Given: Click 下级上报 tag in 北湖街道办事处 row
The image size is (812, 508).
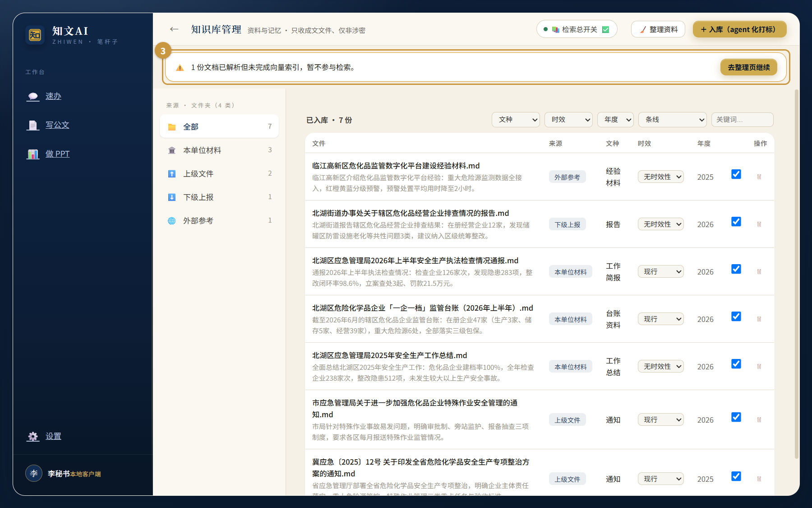Looking at the screenshot, I should [x=567, y=224].
